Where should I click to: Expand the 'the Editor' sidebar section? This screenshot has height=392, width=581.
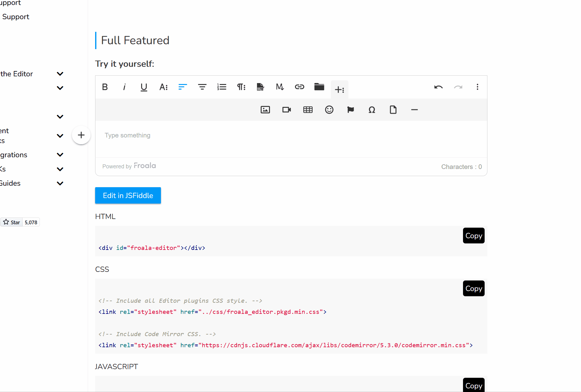coord(60,74)
